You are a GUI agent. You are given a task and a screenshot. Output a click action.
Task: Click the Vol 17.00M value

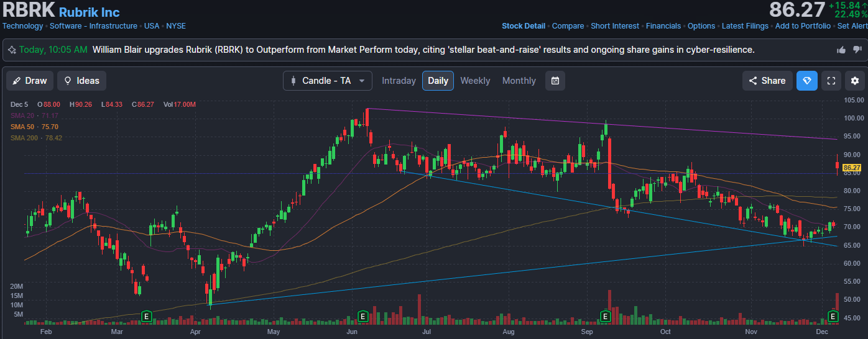tap(180, 104)
